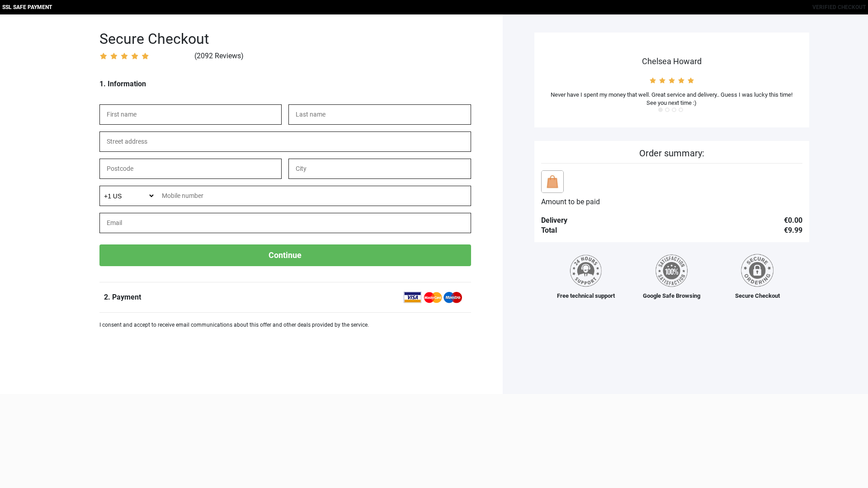Click the Postcode input field
This screenshot has width=868, height=488.
190,169
